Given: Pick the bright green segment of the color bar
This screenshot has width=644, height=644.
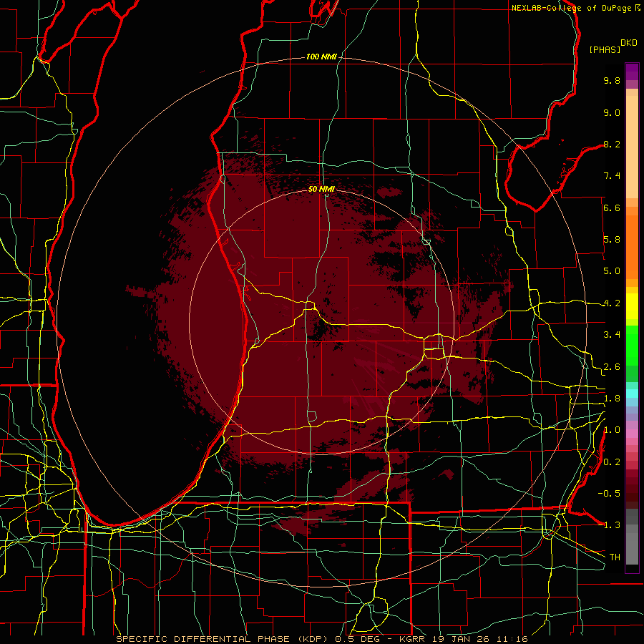Looking at the screenshot, I should click(x=632, y=345).
